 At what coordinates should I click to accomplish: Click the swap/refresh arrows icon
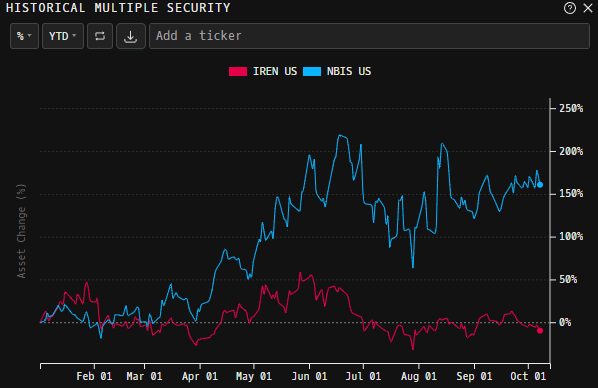(x=100, y=36)
